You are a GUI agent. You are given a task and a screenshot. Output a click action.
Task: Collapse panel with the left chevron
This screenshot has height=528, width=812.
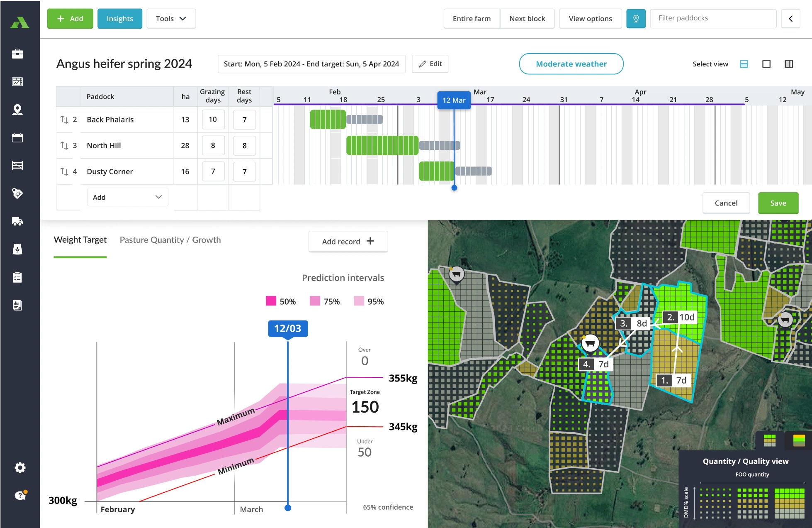pyautogui.click(x=790, y=19)
